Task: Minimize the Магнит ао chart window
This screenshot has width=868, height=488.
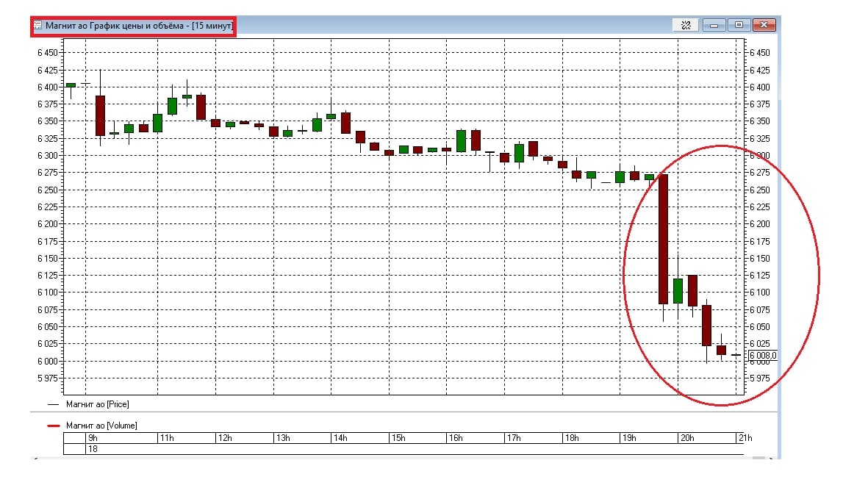Action: click(x=714, y=25)
